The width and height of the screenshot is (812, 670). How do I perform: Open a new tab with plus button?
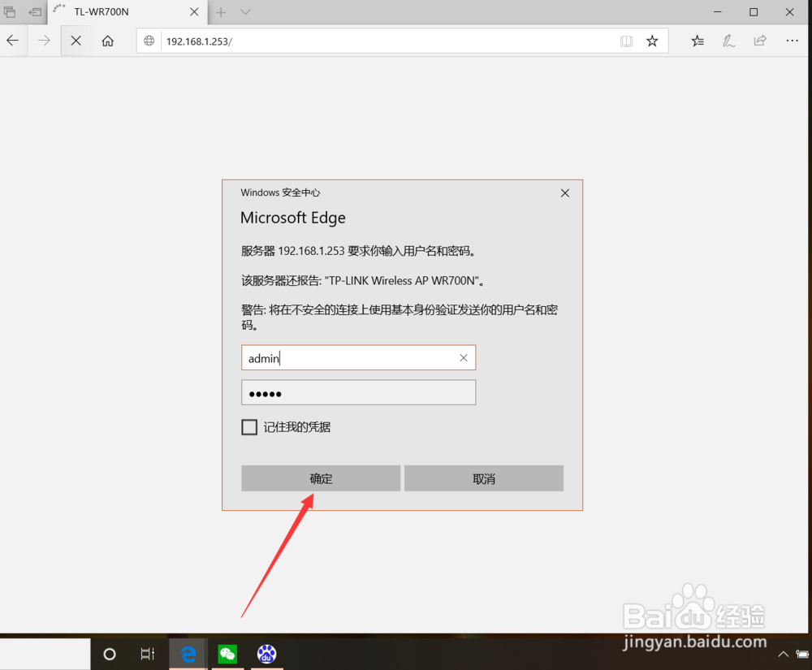click(x=221, y=12)
